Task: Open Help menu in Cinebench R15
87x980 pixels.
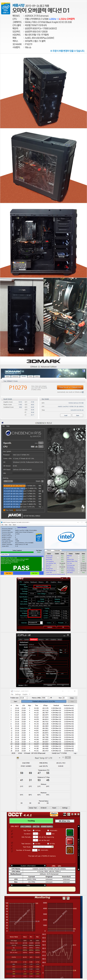Action: tap(8, 426)
